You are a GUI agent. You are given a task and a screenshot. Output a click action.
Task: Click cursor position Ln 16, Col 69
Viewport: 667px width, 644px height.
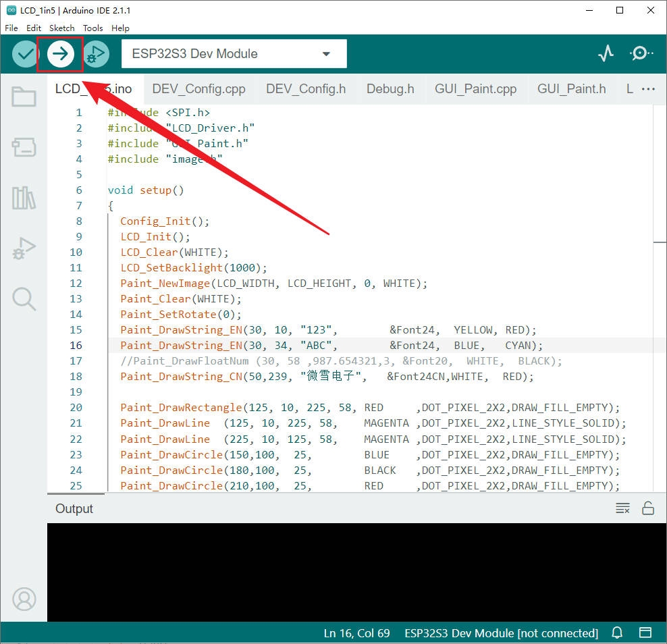pyautogui.click(x=356, y=633)
